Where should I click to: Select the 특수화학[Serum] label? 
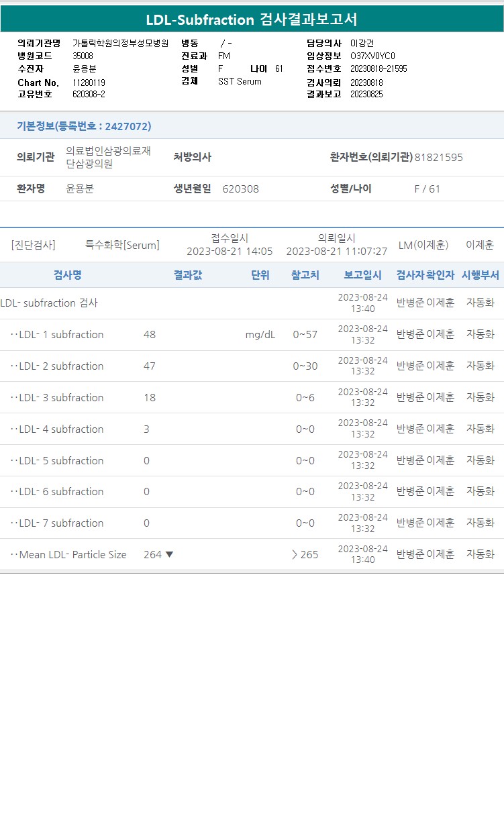point(122,245)
